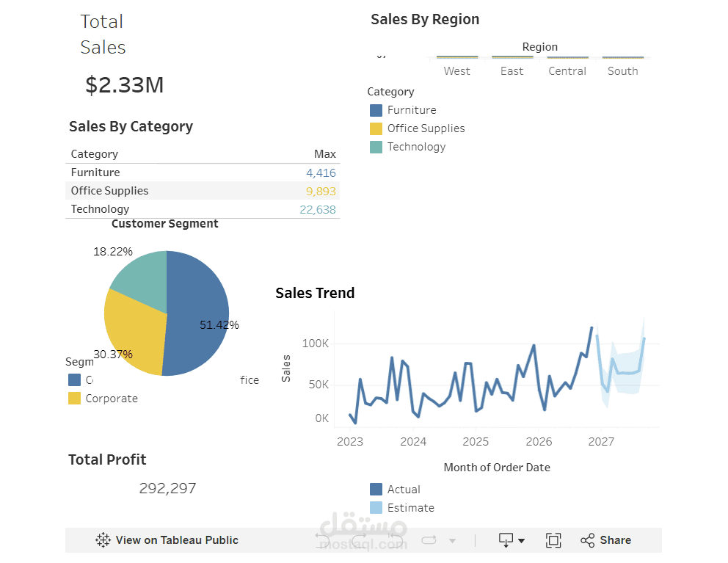Viewport: 728px width, 563px height.
Task: Click the Max column header
Action: (x=325, y=153)
